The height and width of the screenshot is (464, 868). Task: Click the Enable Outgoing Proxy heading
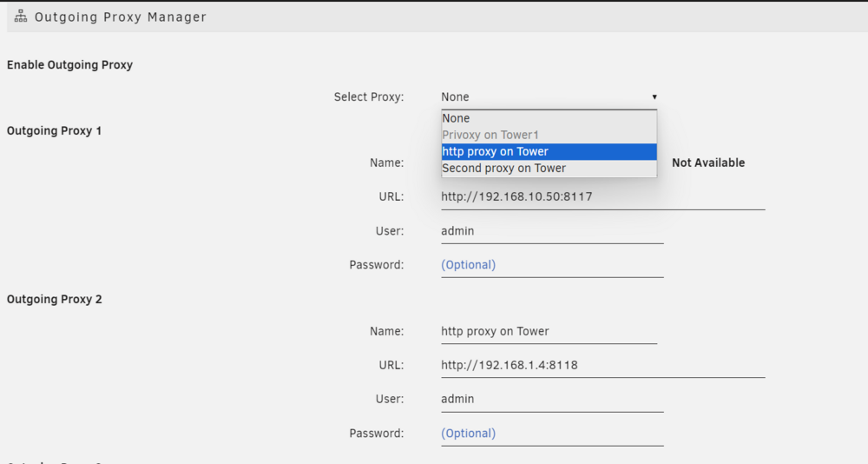click(x=69, y=65)
